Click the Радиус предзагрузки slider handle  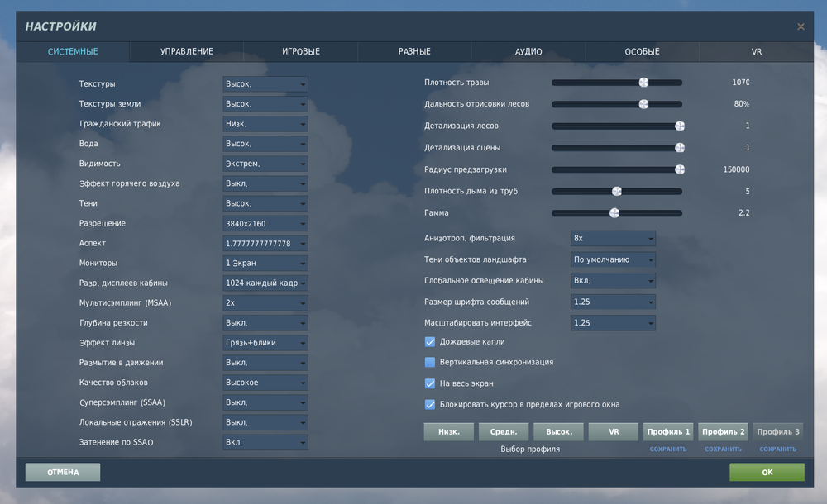(x=680, y=169)
